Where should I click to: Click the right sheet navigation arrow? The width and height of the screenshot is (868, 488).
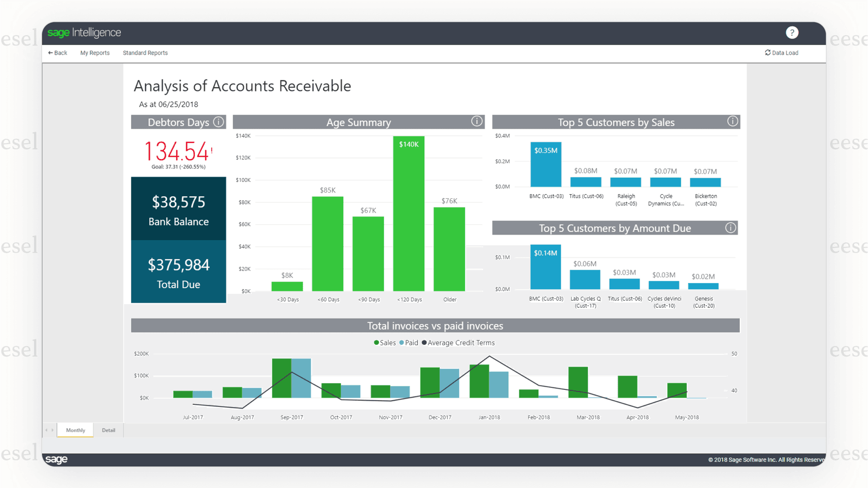53,430
